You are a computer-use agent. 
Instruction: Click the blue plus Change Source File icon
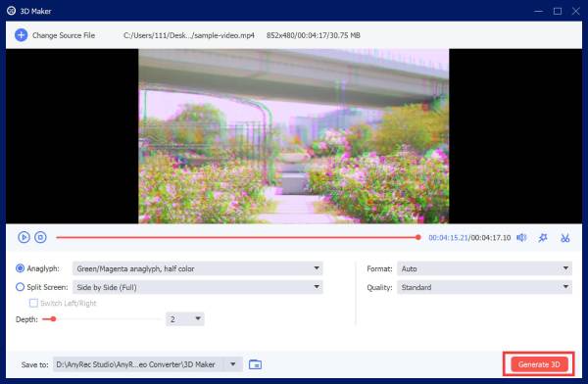click(21, 35)
